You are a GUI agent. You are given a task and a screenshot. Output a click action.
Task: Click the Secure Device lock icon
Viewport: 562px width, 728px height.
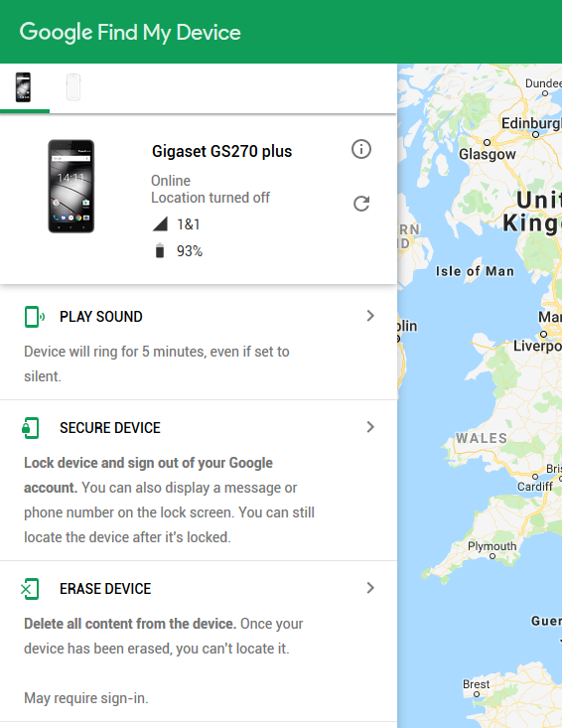click(x=31, y=428)
